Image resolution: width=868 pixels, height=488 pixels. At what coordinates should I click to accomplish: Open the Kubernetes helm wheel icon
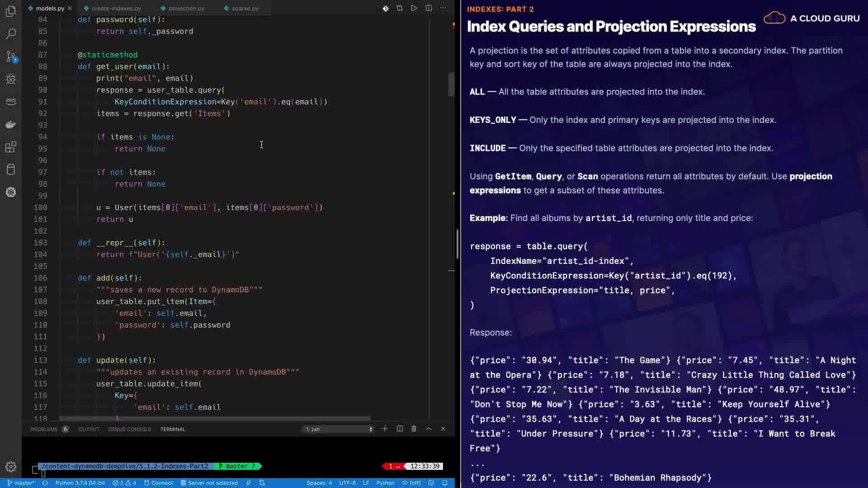pos(11,192)
